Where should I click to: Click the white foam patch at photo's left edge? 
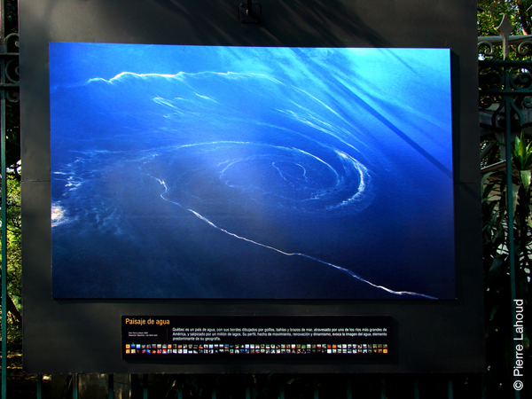[x=59, y=213]
